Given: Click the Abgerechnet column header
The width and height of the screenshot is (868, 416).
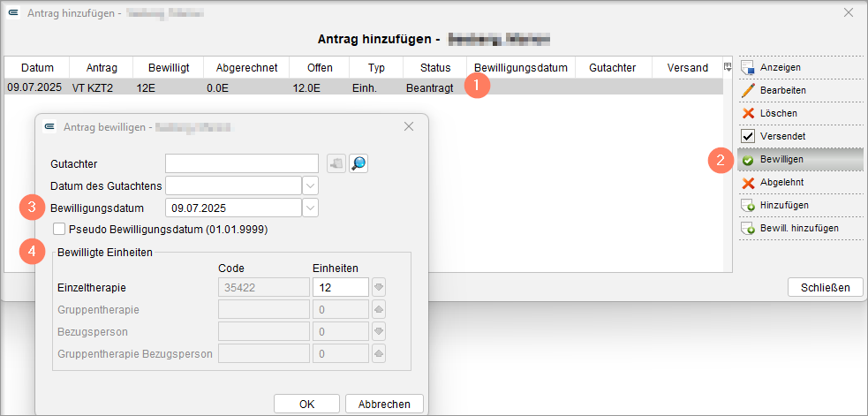Looking at the screenshot, I should (x=246, y=68).
